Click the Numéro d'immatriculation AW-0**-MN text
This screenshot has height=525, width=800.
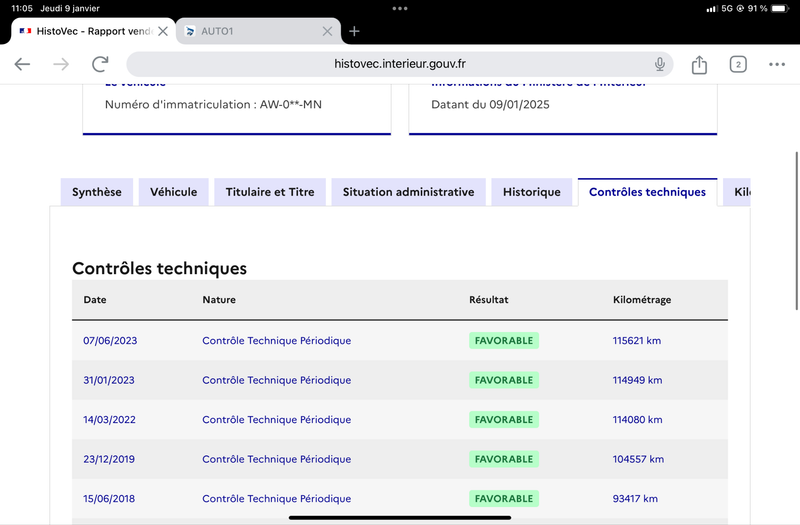point(213,105)
